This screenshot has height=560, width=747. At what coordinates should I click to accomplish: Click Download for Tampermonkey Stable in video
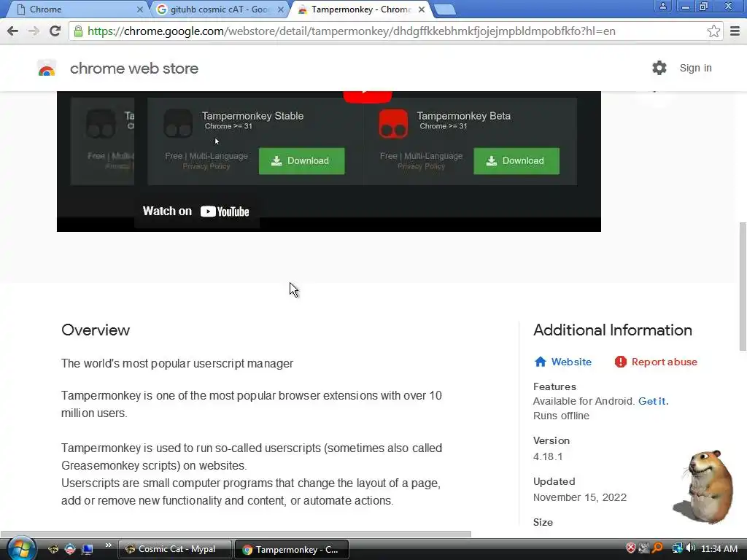[301, 161]
